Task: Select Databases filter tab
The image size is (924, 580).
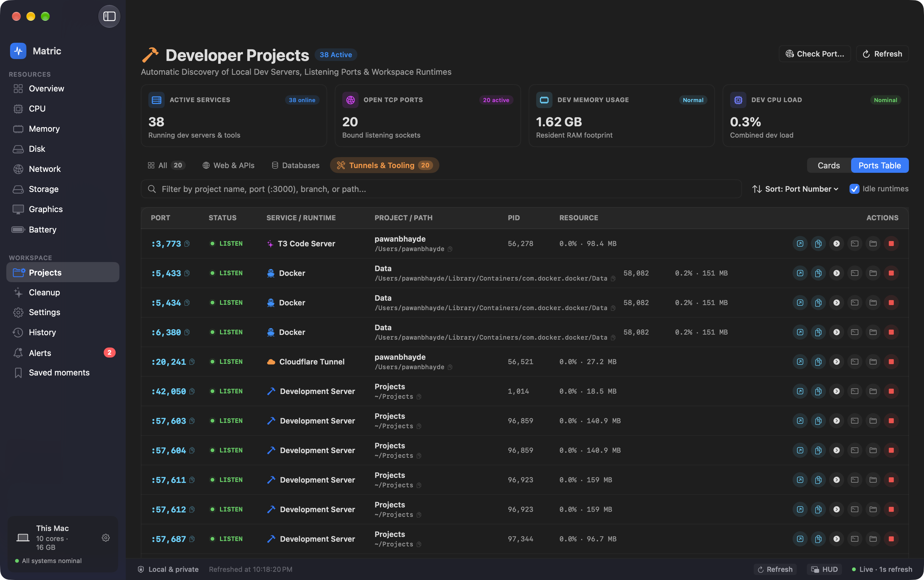Action: click(295, 165)
